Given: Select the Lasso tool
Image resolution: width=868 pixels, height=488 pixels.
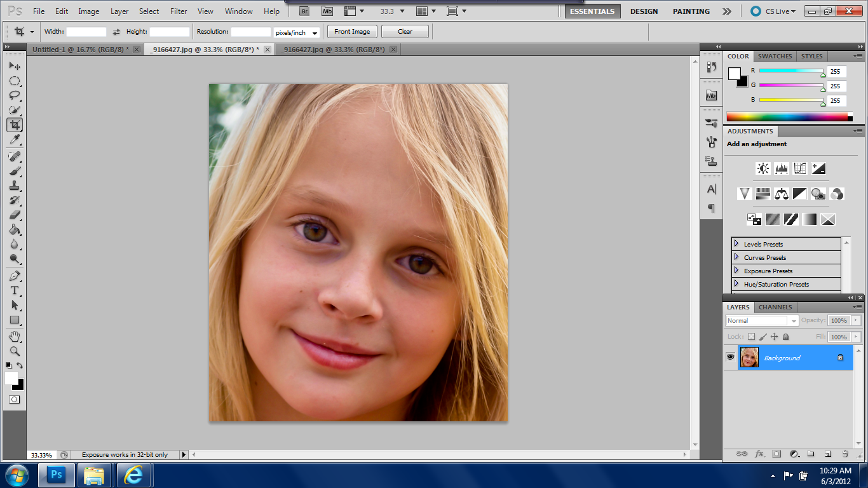Looking at the screenshot, I should point(15,95).
